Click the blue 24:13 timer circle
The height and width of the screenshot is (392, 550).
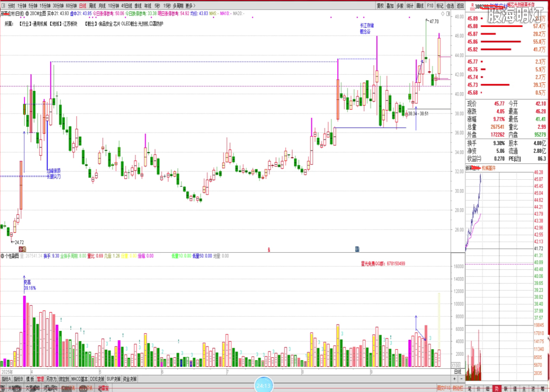263,386
